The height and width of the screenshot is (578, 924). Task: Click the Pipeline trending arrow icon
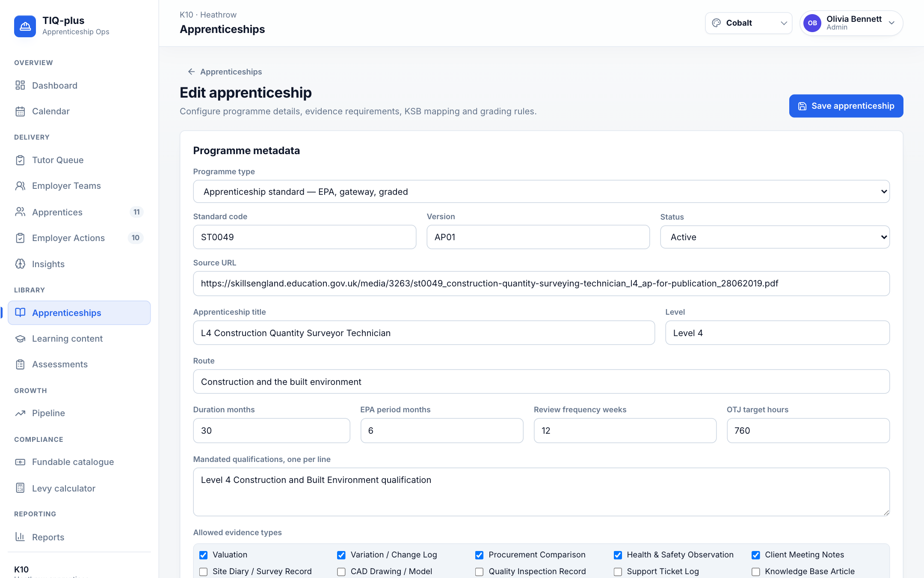point(20,413)
